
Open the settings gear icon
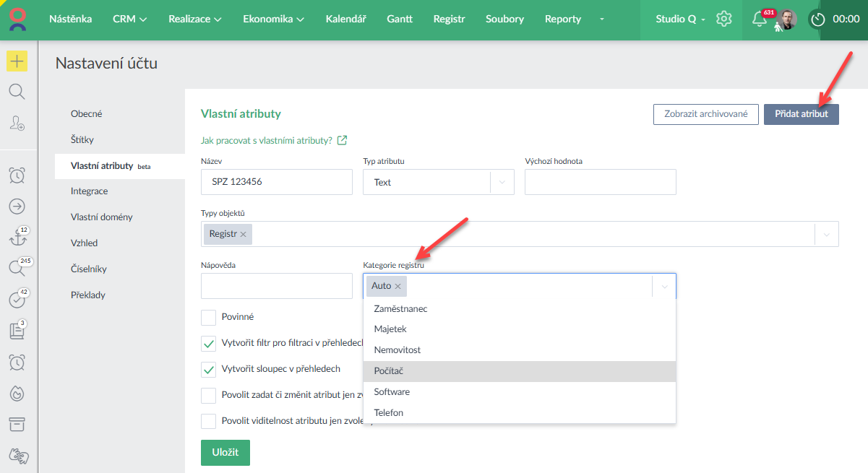point(723,19)
